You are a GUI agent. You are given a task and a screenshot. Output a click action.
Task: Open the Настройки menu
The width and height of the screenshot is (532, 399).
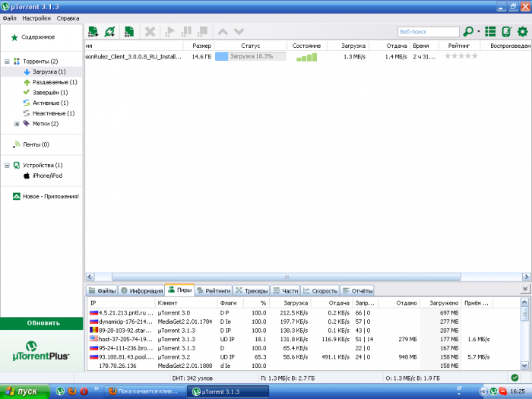37,17
